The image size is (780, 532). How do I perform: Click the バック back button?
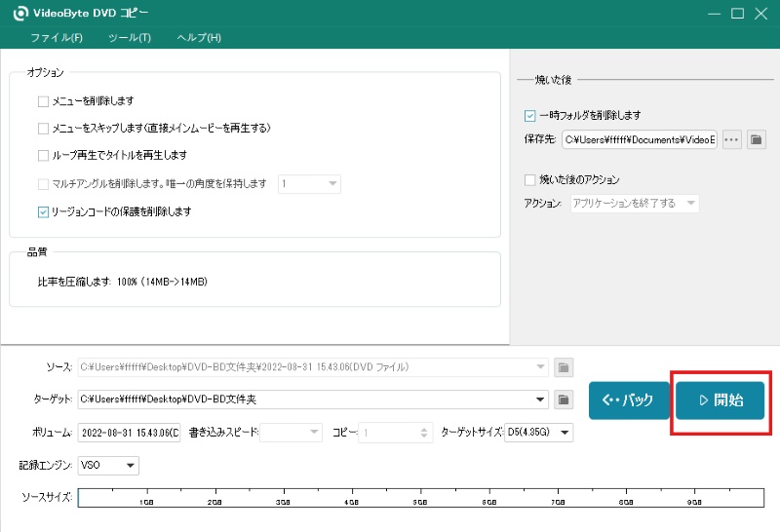pos(629,400)
